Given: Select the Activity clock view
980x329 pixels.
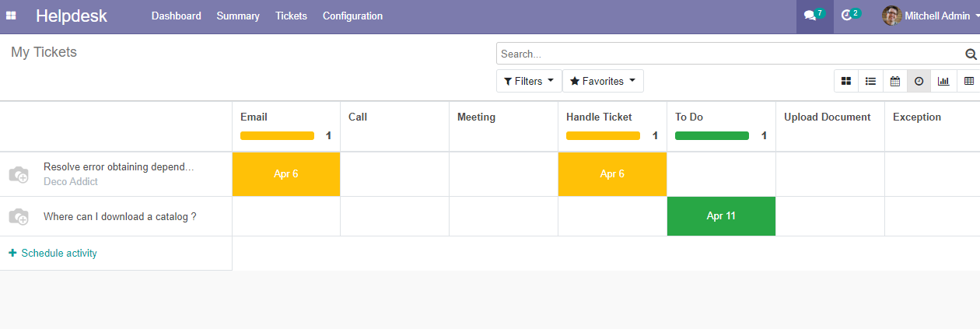Looking at the screenshot, I should click(919, 81).
